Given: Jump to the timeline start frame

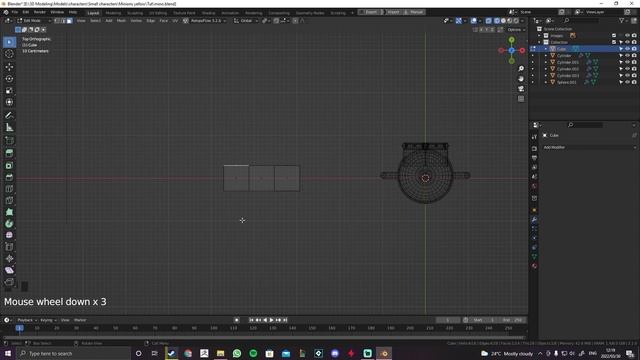Looking at the screenshot, I should click(251, 320).
